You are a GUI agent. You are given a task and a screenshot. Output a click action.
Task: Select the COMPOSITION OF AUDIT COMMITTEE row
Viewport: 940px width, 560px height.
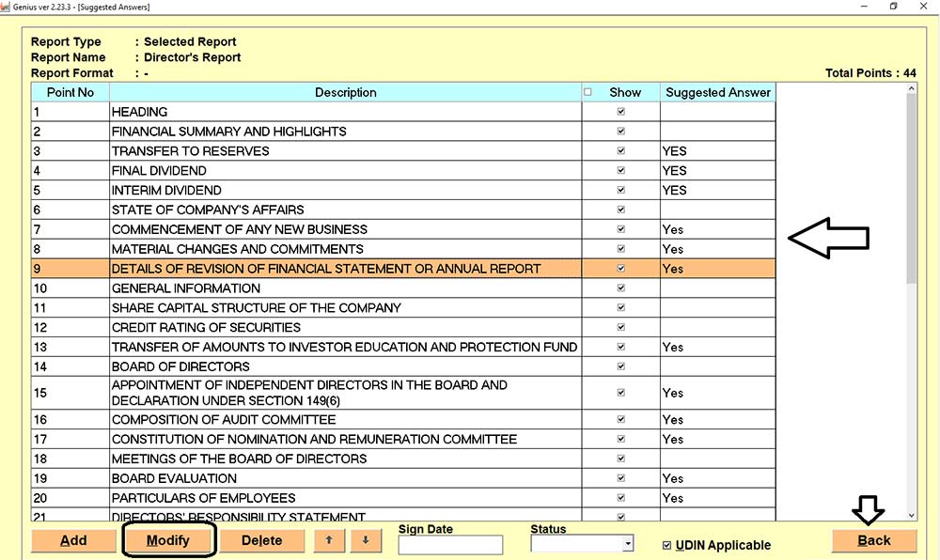(x=282, y=420)
